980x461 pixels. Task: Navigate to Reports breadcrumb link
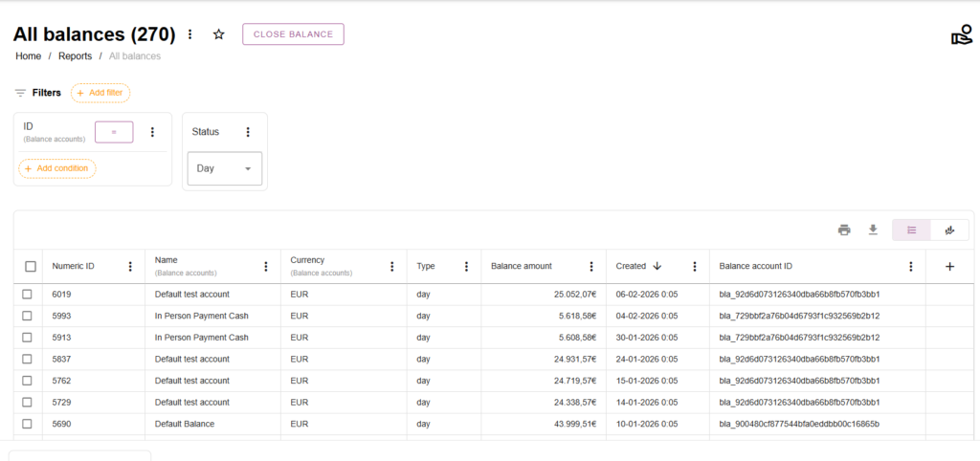point(75,56)
